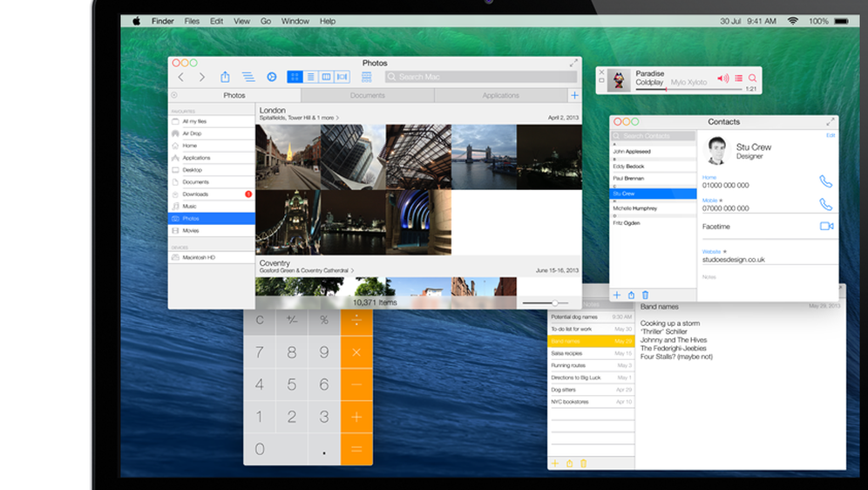Open the music player playlist icon
Image resolution: width=868 pixels, height=490 pixels.
click(738, 78)
